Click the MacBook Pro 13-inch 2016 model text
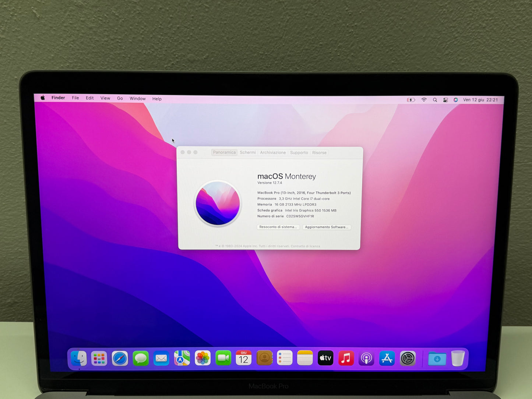 click(304, 193)
